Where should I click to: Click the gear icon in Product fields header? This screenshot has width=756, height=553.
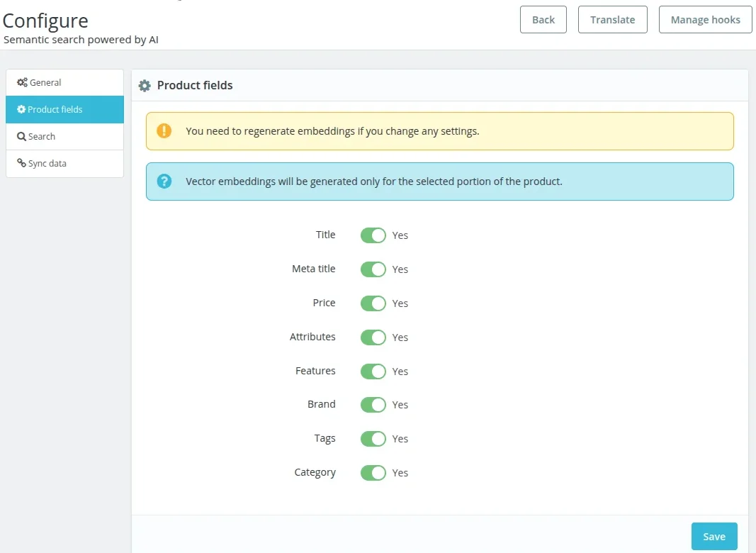pyautogui.click(x=145, y=86)
